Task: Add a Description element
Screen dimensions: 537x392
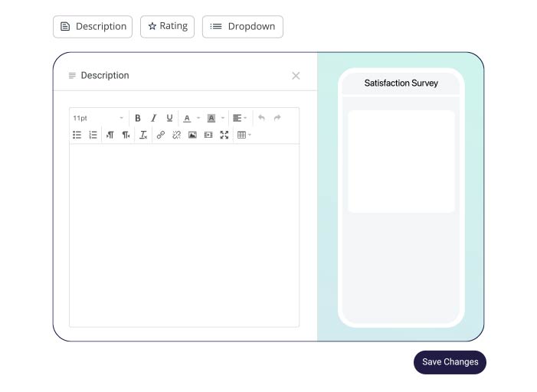Action: (x=93, y=27)
